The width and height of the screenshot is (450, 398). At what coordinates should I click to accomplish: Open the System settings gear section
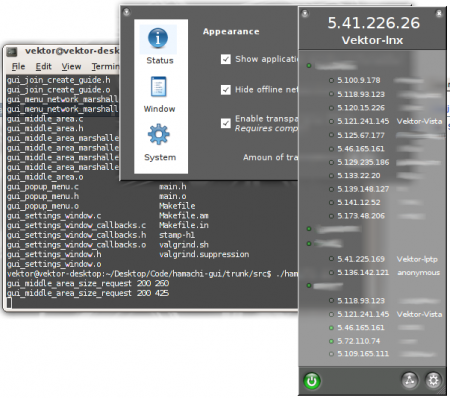pos(159,143)
